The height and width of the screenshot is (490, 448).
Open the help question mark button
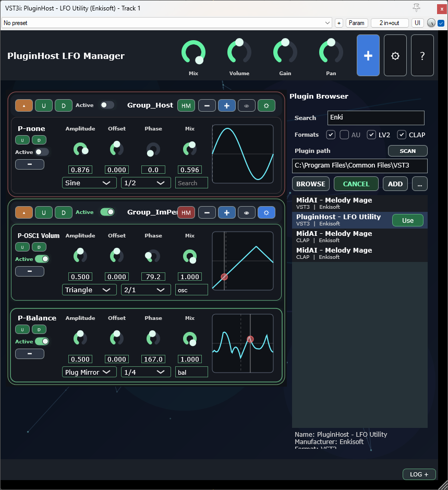pos(422,55)
